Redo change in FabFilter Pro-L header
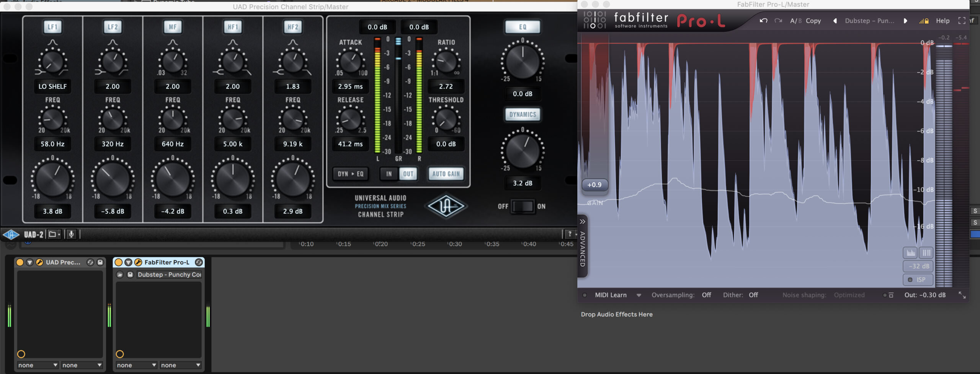This screenshot has height=374, width=980. click(x=778, y=21)
